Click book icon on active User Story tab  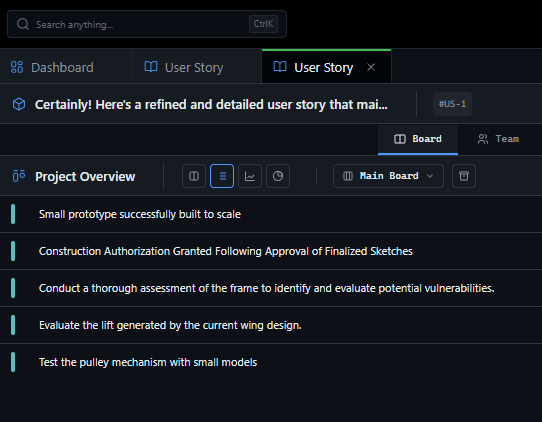[280, 66]
